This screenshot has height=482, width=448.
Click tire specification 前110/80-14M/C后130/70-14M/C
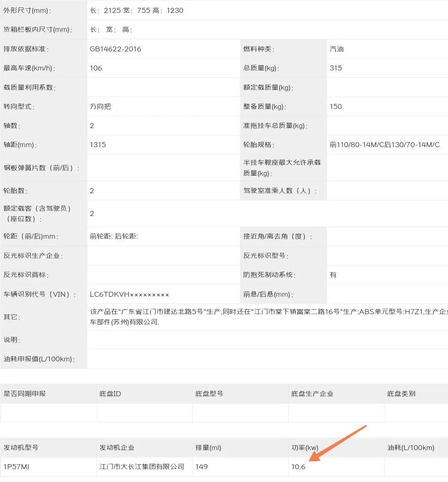[x=385, y=145]
